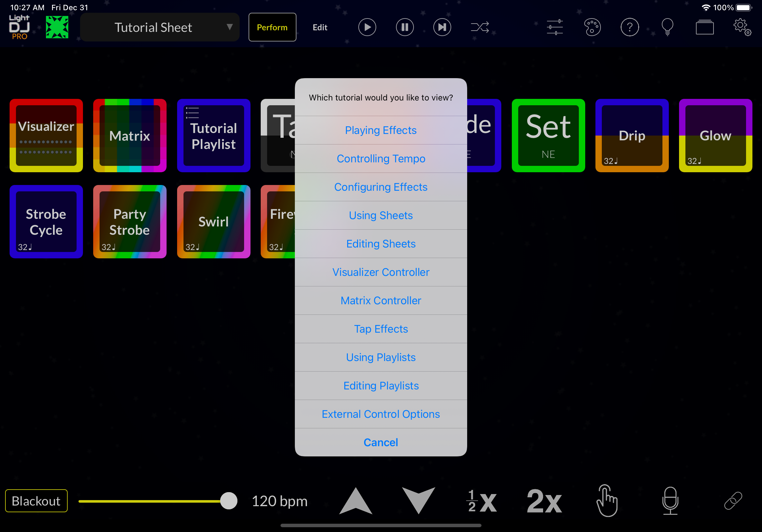The width and height of the screenshot is (762, 532).
Task: Start playback with the play button
Action: tap(367, 27)
